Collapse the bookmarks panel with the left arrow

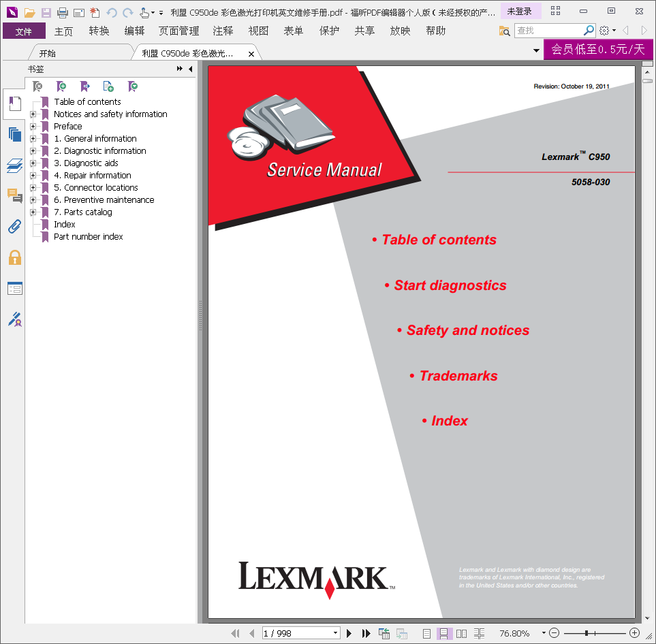191,69
